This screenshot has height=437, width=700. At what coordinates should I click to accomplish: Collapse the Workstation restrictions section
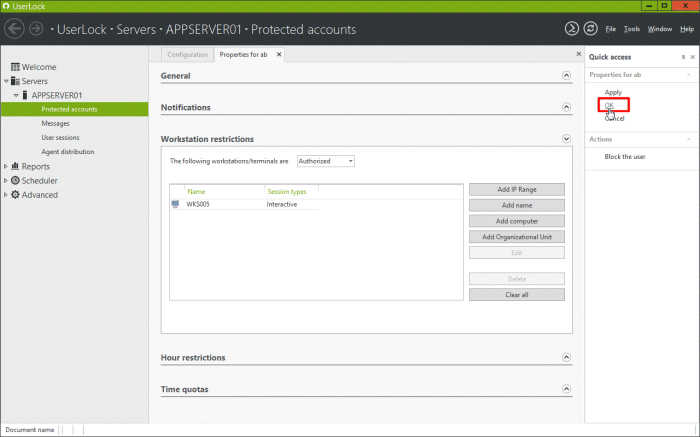point(567,139)
